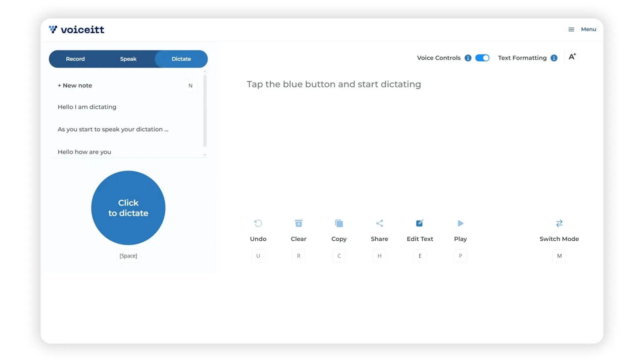Open note "Hello I am dictating"
This screenshot has width=644, height=362.
click(87, 107)
